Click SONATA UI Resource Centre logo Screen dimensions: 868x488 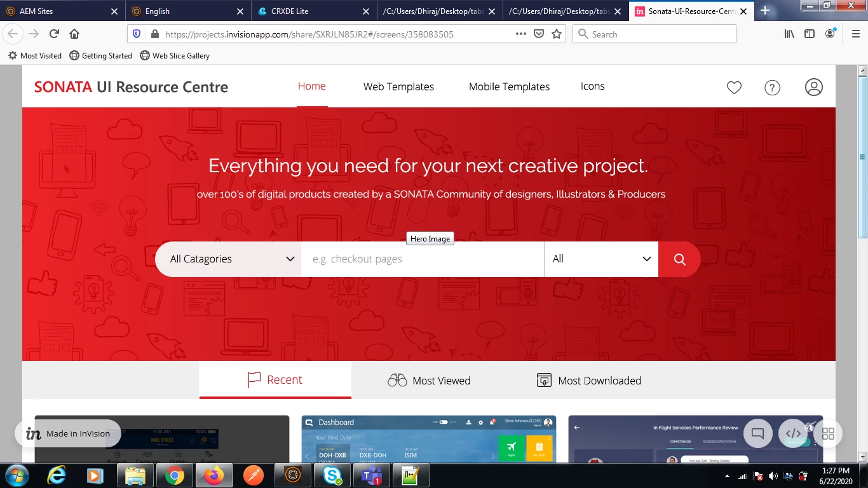[x=131, y=87]
